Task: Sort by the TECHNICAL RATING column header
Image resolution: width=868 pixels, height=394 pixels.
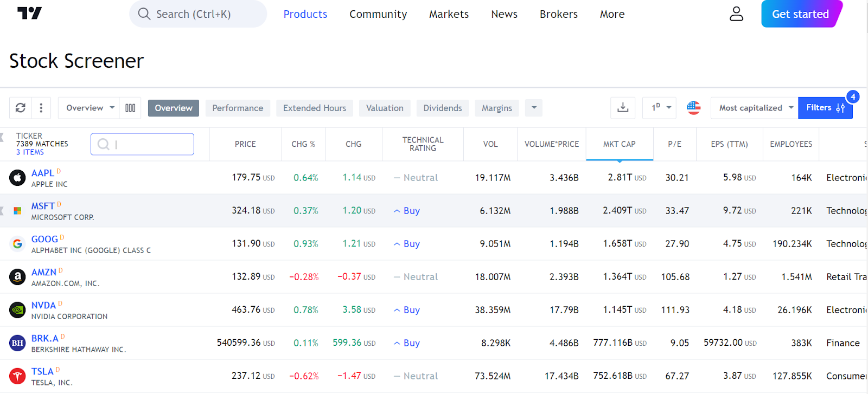Action: click(423, 144)
